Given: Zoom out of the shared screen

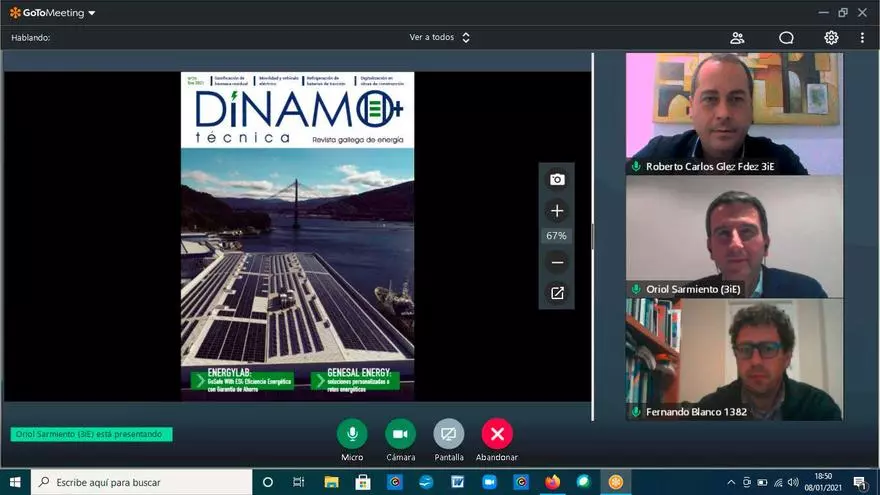Looking at the screenshot, I should 557,263.
